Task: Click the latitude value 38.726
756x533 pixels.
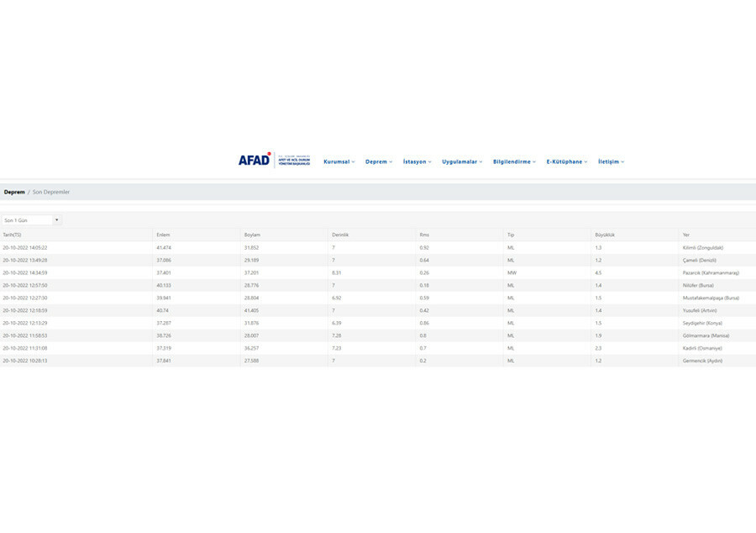Action: click(164, 335)
